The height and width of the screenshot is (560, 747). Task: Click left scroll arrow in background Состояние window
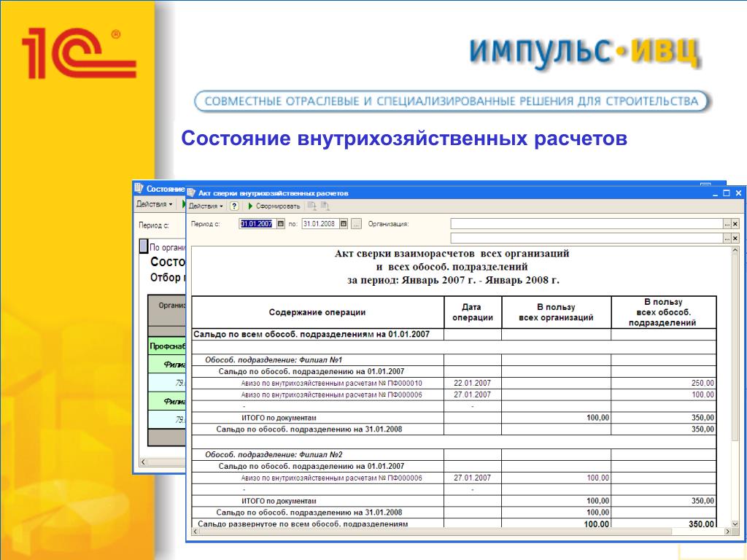pos(144,462)
